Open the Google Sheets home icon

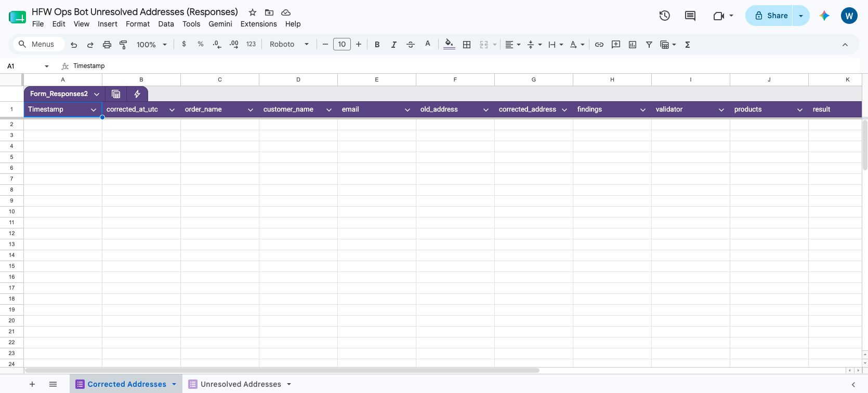[x=17, y=17]
